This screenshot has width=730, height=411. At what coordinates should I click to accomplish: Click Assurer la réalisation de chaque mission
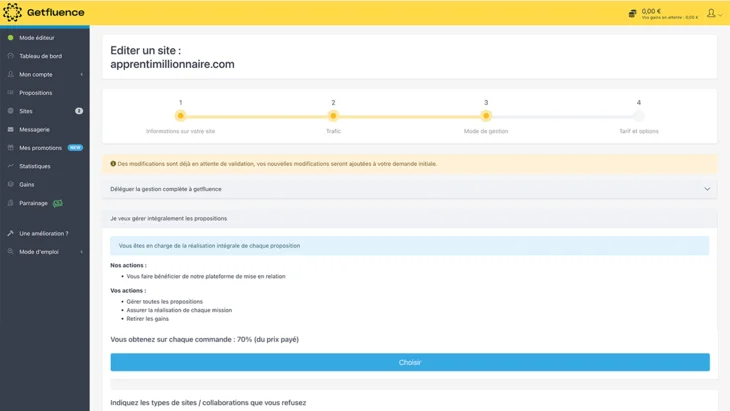[x=179, y=310]
